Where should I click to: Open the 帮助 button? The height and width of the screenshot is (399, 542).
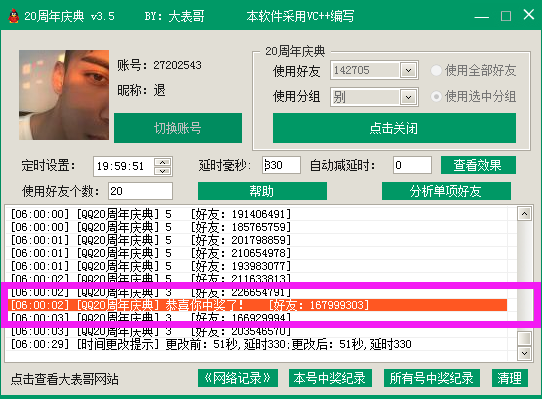[x=262, y=191]
